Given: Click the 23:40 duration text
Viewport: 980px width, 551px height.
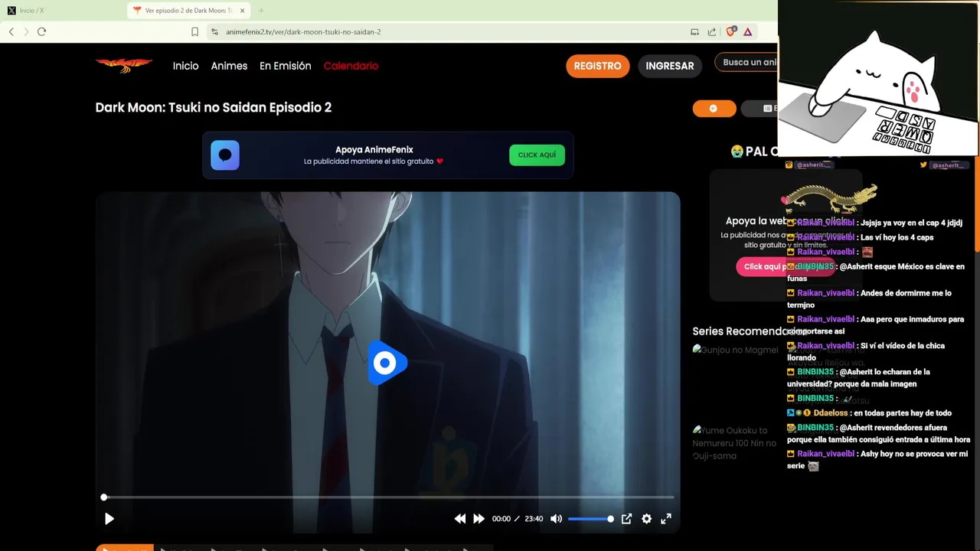Looking at the screenshot, I should pyautogui.click(x=534, y=519).
